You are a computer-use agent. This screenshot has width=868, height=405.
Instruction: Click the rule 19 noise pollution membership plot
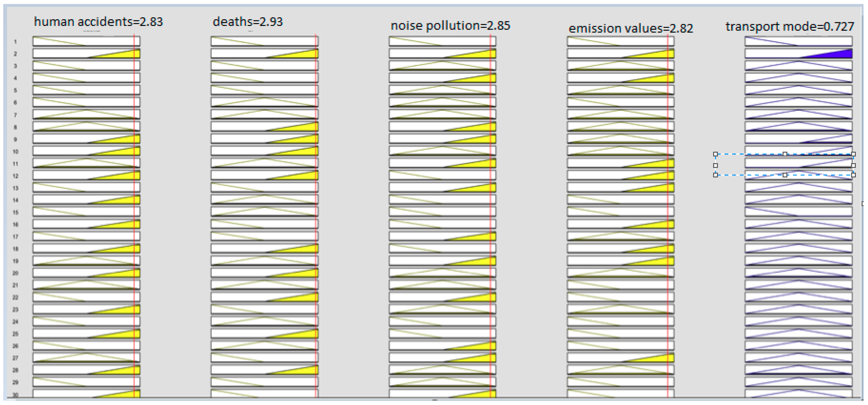tap(442, 261)
